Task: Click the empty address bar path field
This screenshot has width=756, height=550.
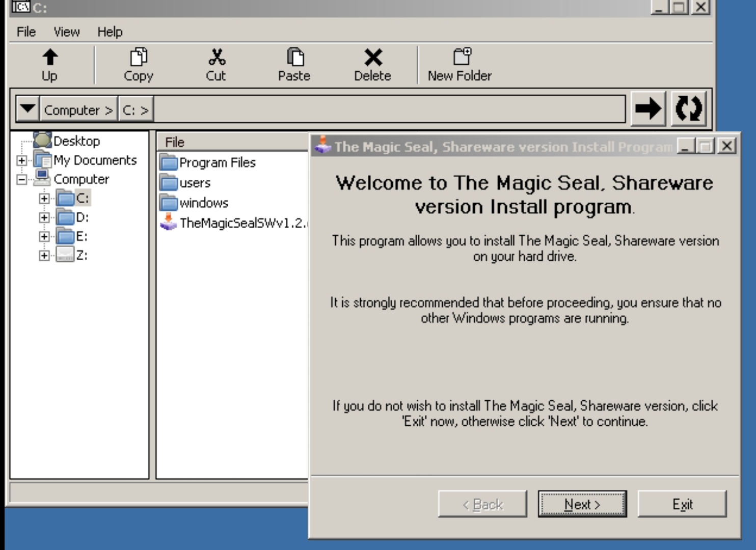Action: (x=389, y=109)
